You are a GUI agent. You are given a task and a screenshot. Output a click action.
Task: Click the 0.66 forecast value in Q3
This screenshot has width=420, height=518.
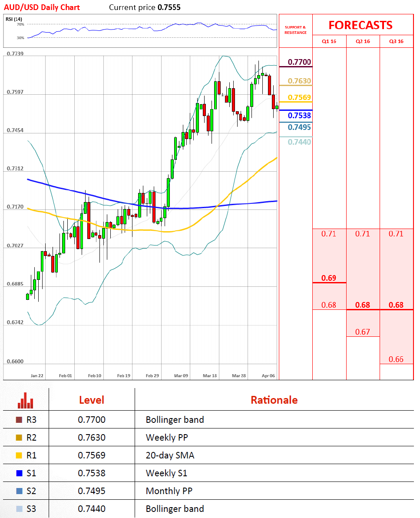(396, 359)
